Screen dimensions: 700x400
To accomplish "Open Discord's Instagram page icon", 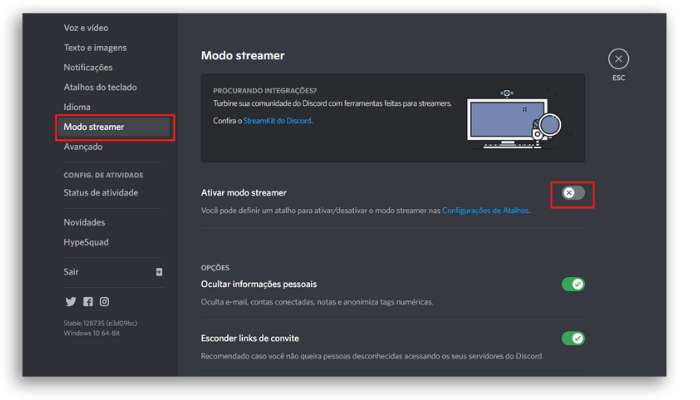I will click(x=104, y=302).
